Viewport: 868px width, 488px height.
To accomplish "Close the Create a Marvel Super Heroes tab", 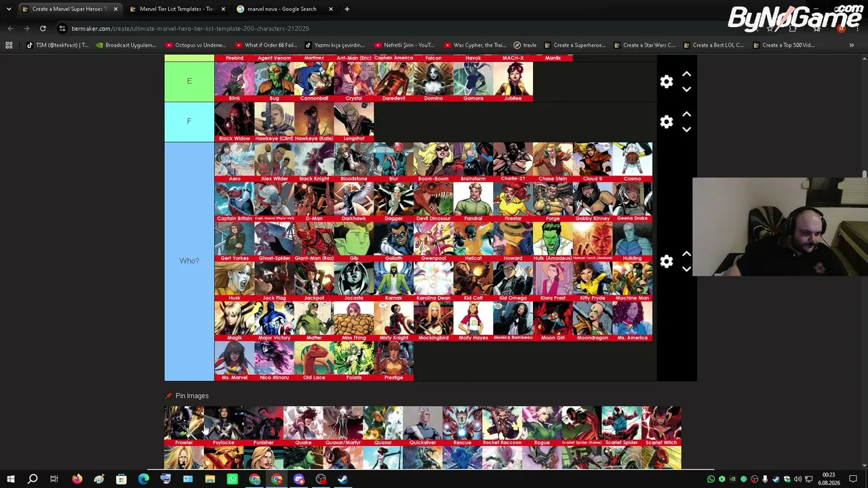I will tap(115, 9).
